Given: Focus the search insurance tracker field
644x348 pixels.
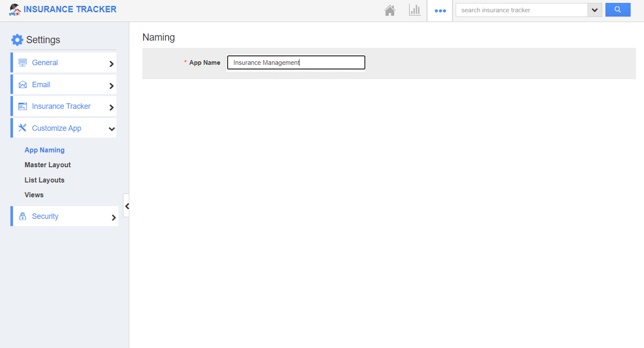Looking at the screenshot, I should click(522, 10).
